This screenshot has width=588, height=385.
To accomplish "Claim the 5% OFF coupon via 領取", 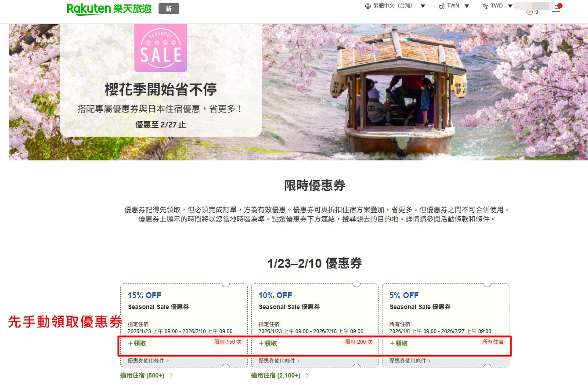I will pos(399,343).
